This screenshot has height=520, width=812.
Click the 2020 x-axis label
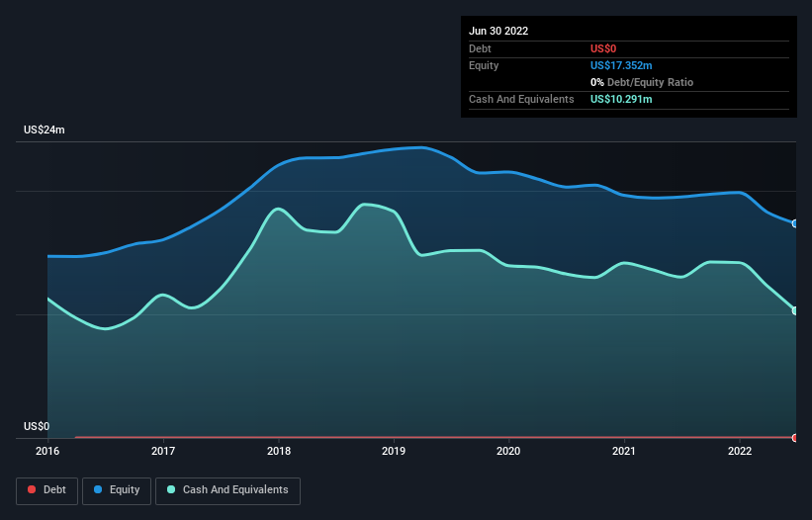coord(508,451)
